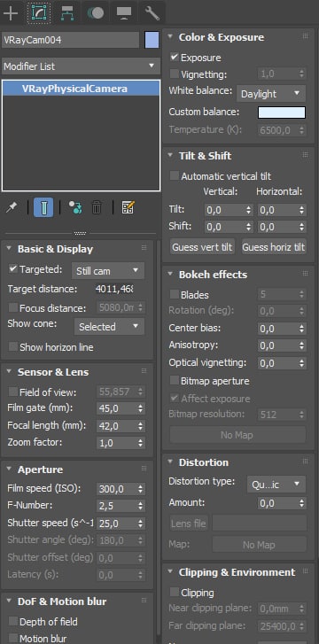
Task: Click the Clipping & Environment rollout grip
Action: coord(305,571)
